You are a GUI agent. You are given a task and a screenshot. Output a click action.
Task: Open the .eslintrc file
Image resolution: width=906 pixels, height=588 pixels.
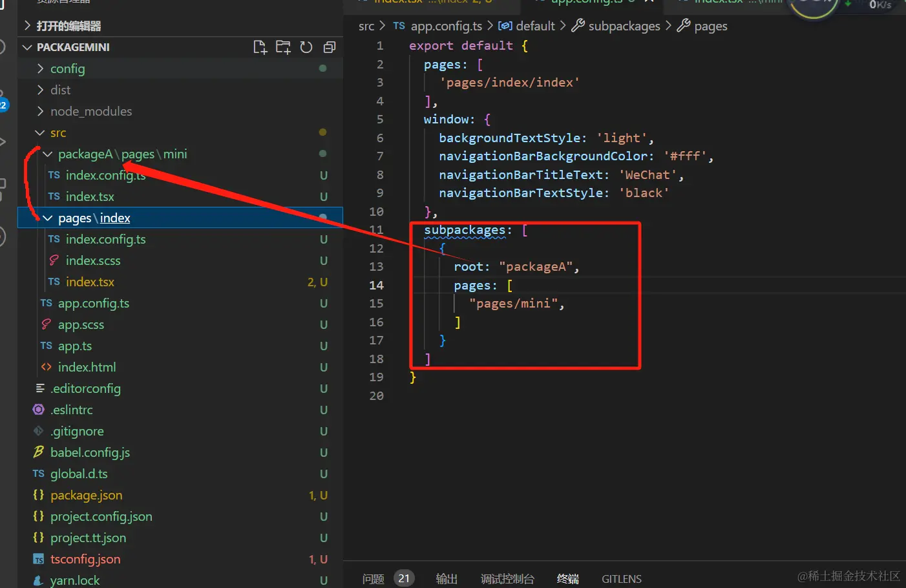(71, 410)
